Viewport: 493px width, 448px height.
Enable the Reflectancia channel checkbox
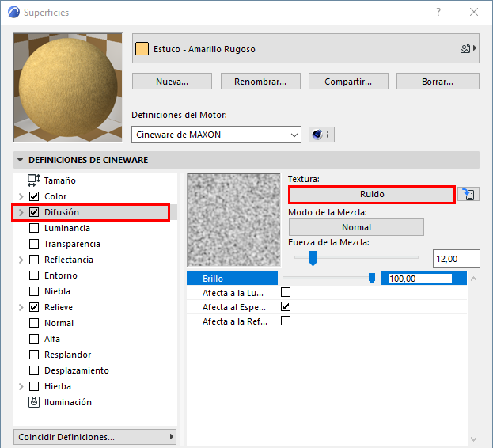tap(34, 260)
